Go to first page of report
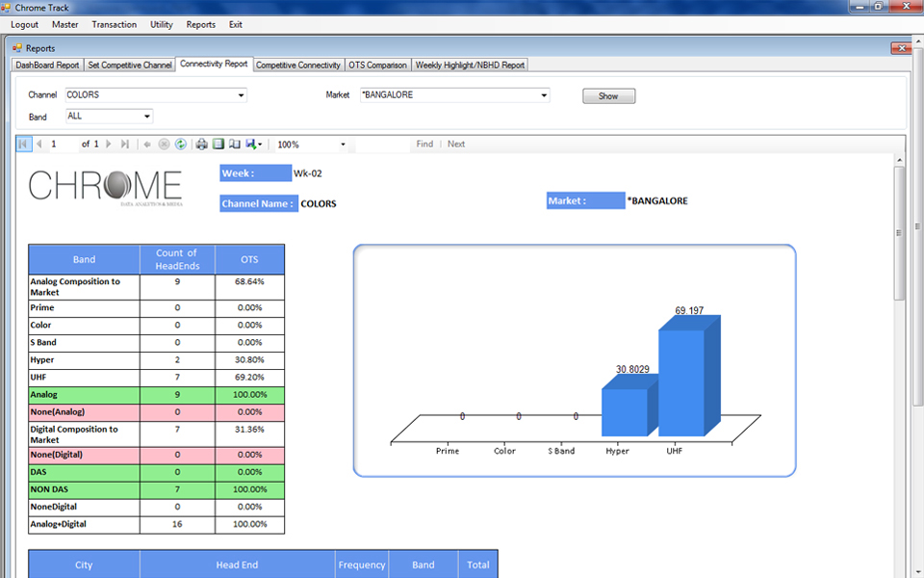 (x=24, y=144)
